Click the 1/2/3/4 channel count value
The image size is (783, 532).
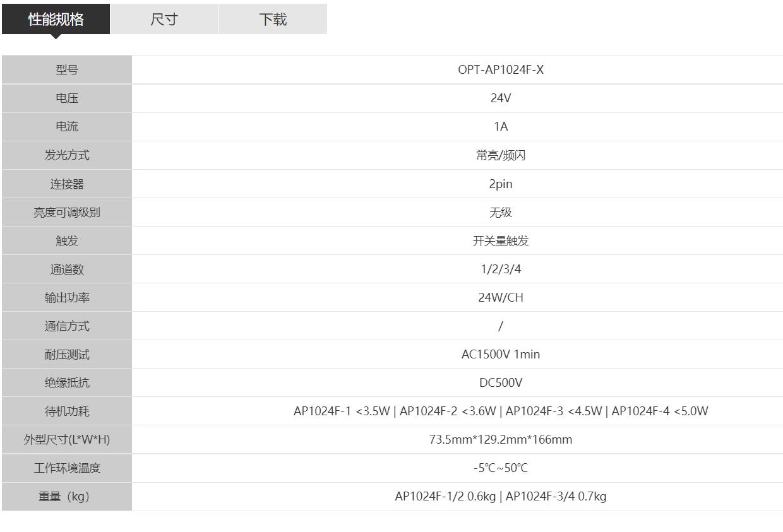click(x=501, y=269)
